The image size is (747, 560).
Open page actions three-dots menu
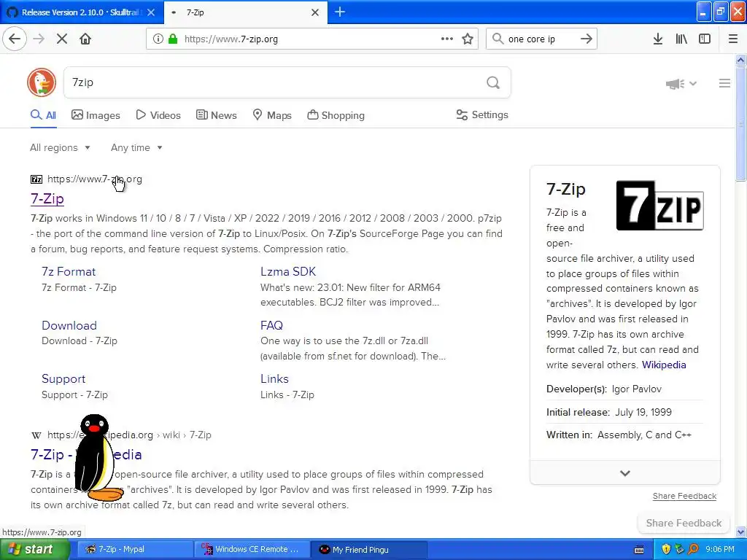pos(447,39)
